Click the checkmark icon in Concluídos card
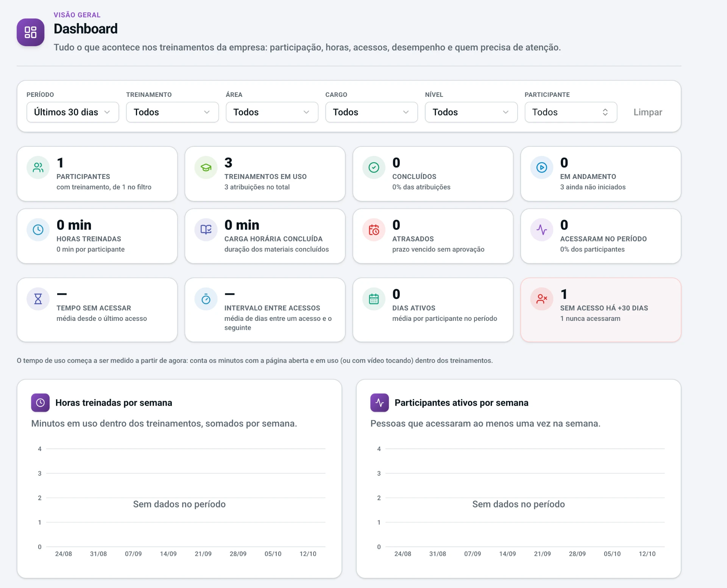727x588 pixels. click(374, 168)
